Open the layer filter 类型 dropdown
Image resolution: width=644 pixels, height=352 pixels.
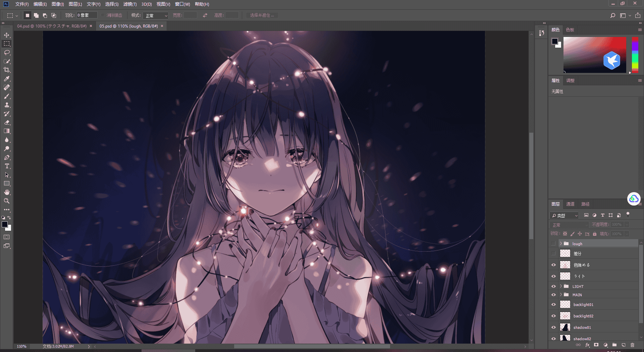click(565, 215)
